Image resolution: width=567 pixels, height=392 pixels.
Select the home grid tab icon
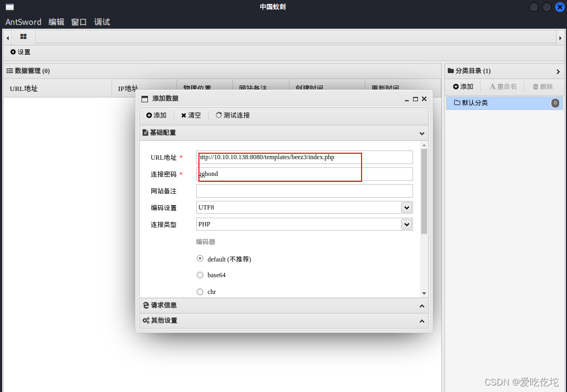(23, 36)
